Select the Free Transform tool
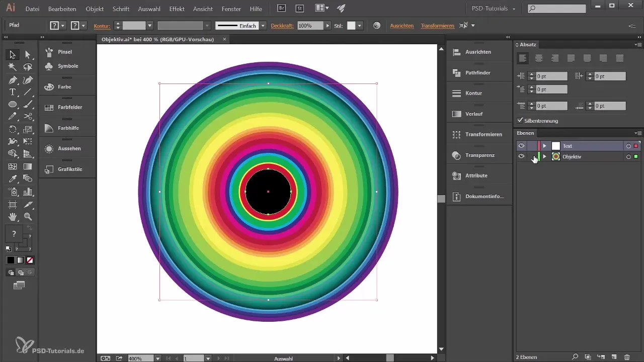The height and width of the screenshot is (362, 644). (x=28, y=141)
